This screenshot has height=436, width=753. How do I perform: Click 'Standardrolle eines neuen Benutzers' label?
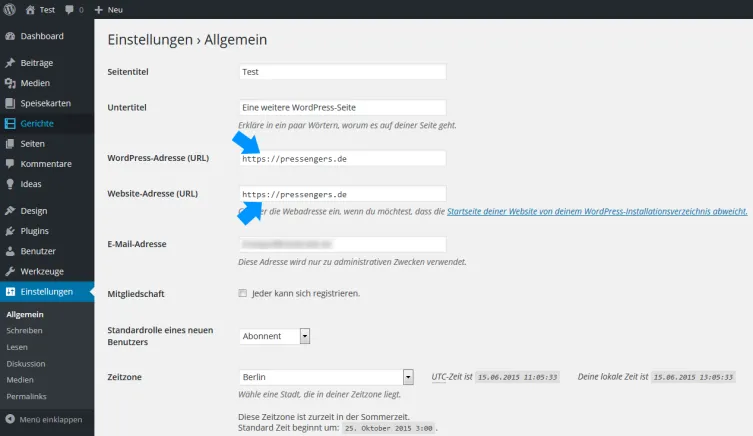[160, 336]
